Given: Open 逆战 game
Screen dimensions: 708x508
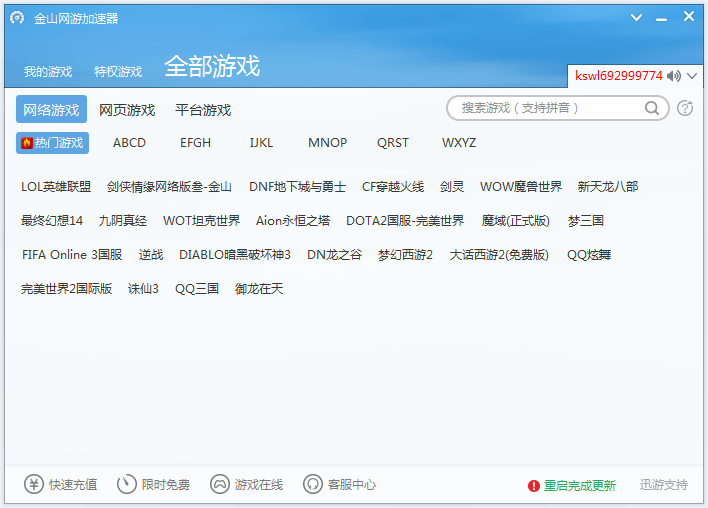Looking at the screenshot, I should (x=151, y=255).
